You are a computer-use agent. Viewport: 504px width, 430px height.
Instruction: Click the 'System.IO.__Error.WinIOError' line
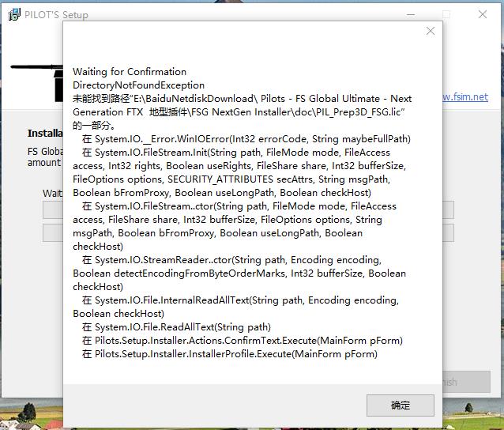click(x=246, y=139)
